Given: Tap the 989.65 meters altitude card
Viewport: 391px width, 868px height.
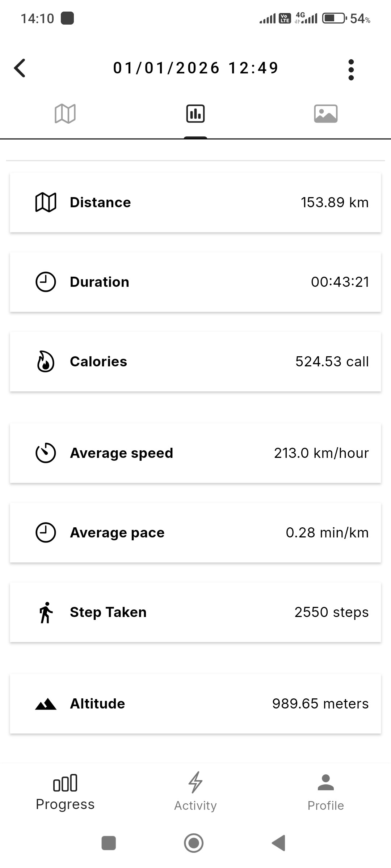Looking at the screenshot, I should pyautogui.click(x=195, y=704).
